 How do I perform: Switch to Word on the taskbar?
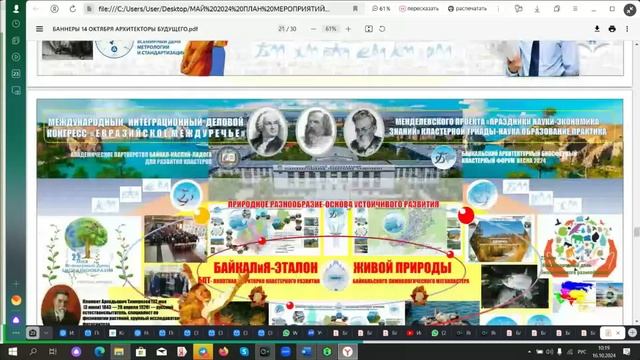[x=306, y=351]
